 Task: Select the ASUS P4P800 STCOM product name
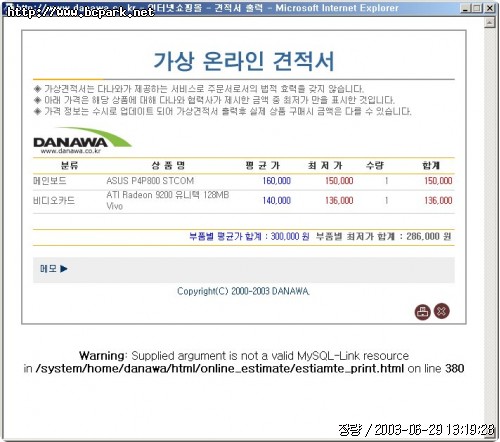tap(150, 181)
